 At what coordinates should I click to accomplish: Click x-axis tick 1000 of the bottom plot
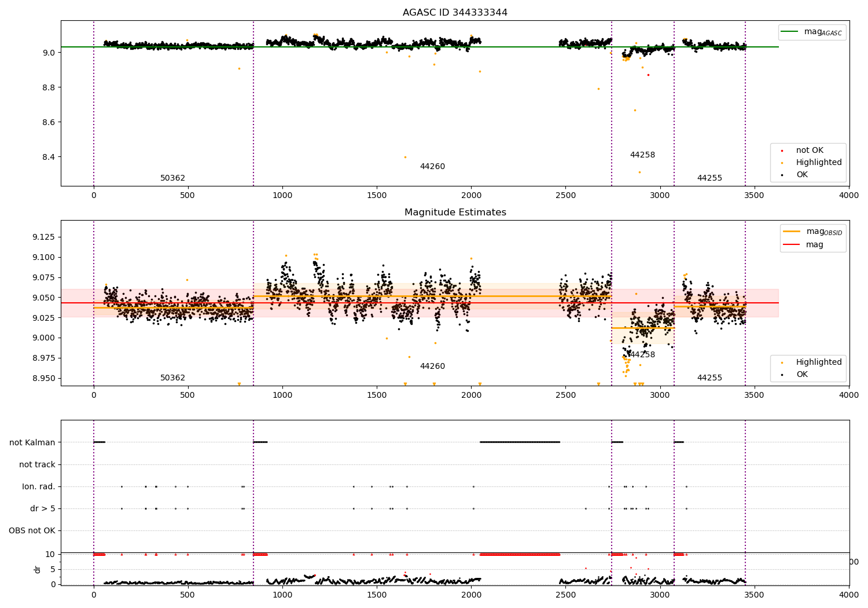coord(282,595)
